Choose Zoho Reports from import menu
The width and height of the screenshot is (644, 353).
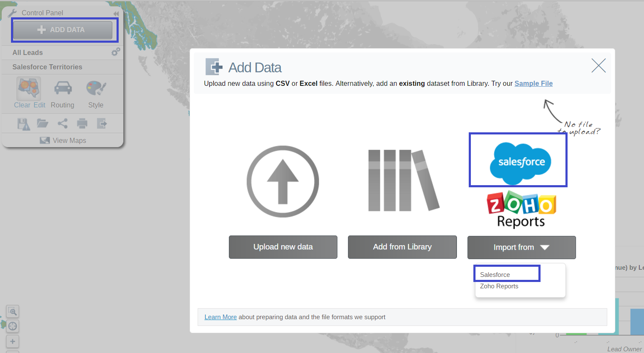pyautogui.click(x=499, y=286)
